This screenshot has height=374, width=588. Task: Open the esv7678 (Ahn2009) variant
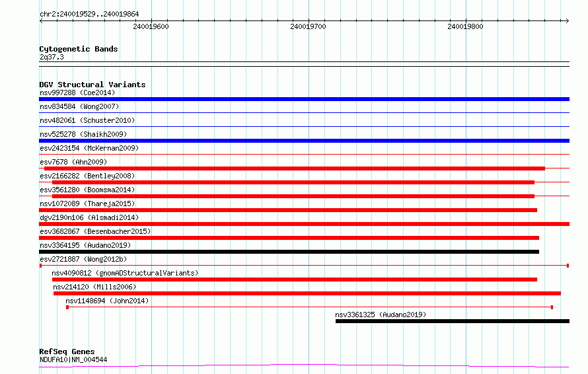(x=73, y=162)
